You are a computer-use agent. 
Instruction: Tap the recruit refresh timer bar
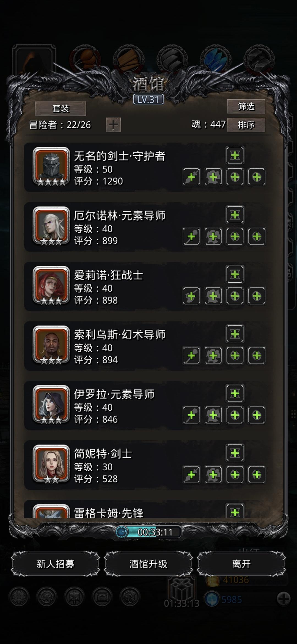pos(148,532)
